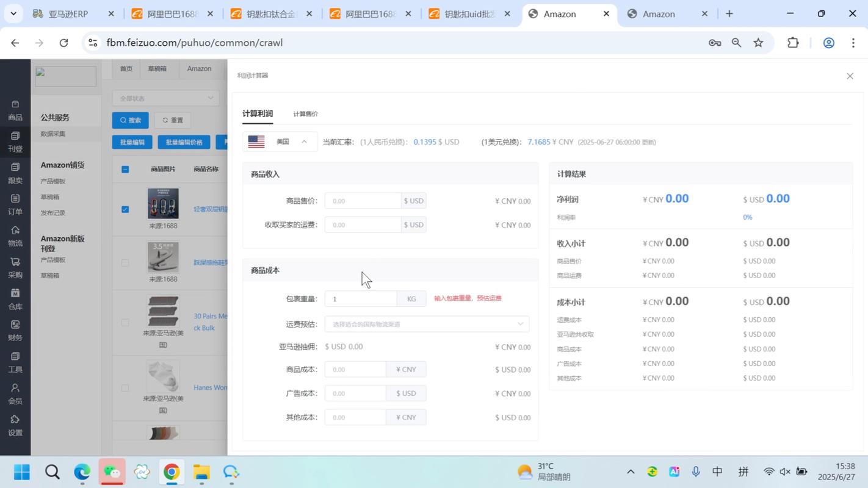
Task: Open the browser extensions puzzle icon
Action: pyautogui.click(x=793, y=43)
